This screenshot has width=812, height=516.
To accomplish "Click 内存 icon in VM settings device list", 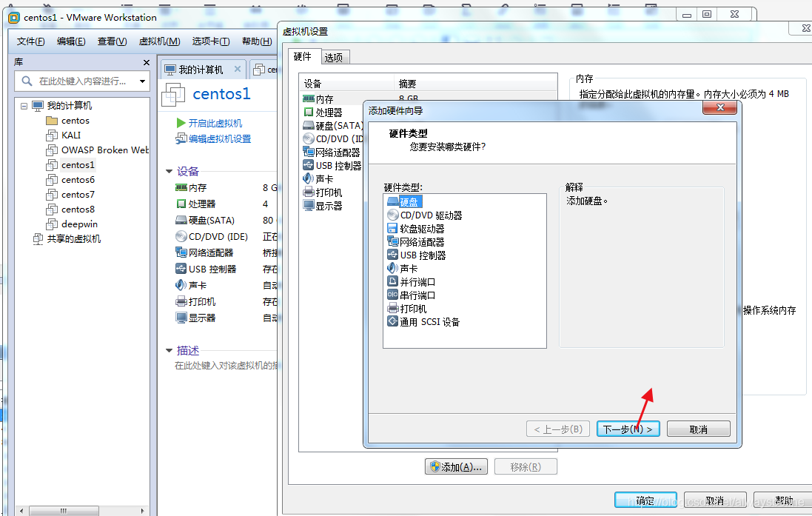I will (309, 98).
